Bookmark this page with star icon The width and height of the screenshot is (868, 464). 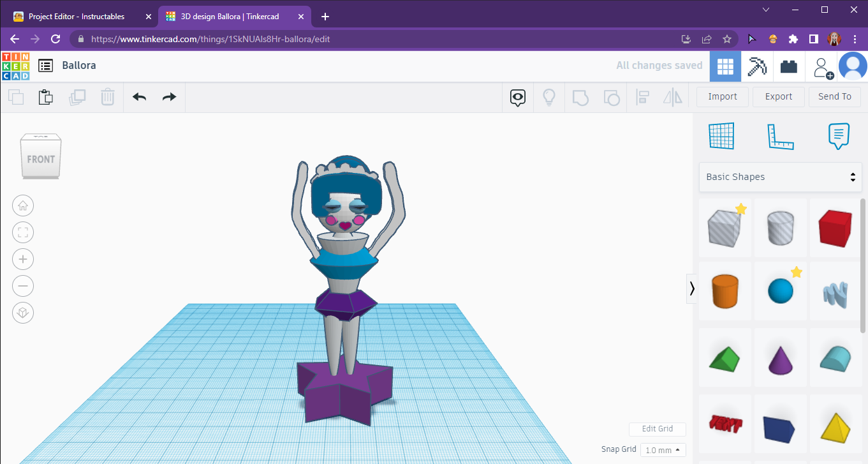coord(727,39)
